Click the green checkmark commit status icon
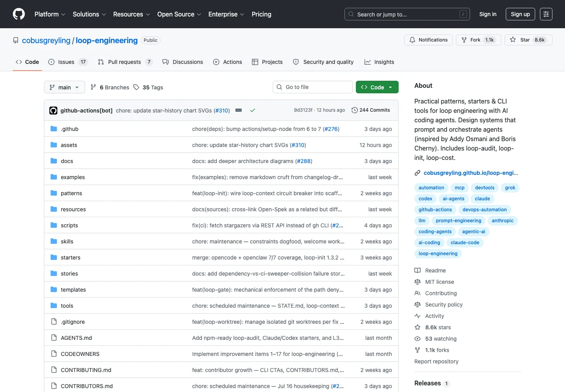Viewport: 565px width, 392px height. click(253, 111)
